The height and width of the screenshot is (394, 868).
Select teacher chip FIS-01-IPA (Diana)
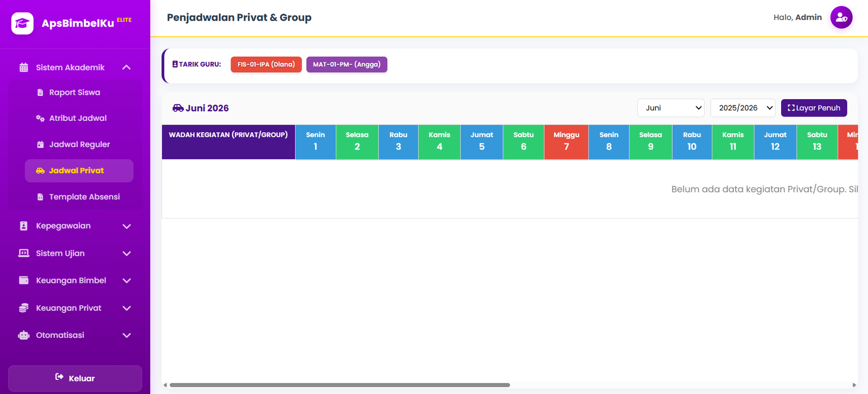pos(266,64)
